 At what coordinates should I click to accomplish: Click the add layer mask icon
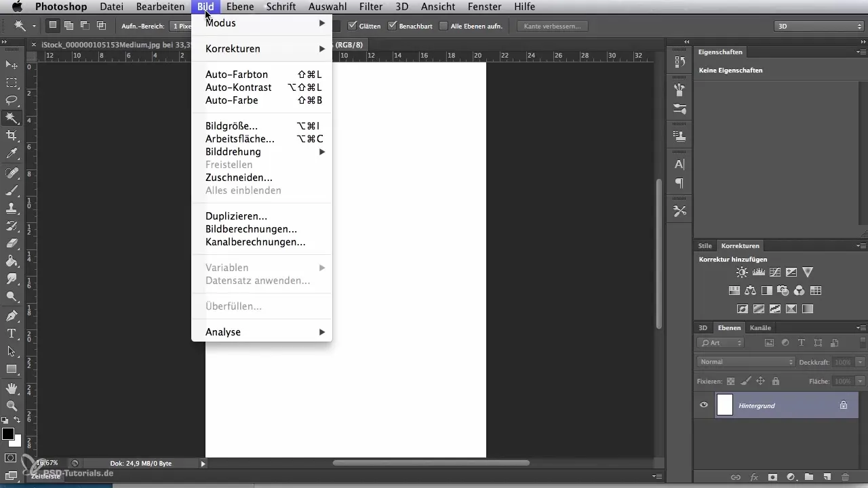772,476
